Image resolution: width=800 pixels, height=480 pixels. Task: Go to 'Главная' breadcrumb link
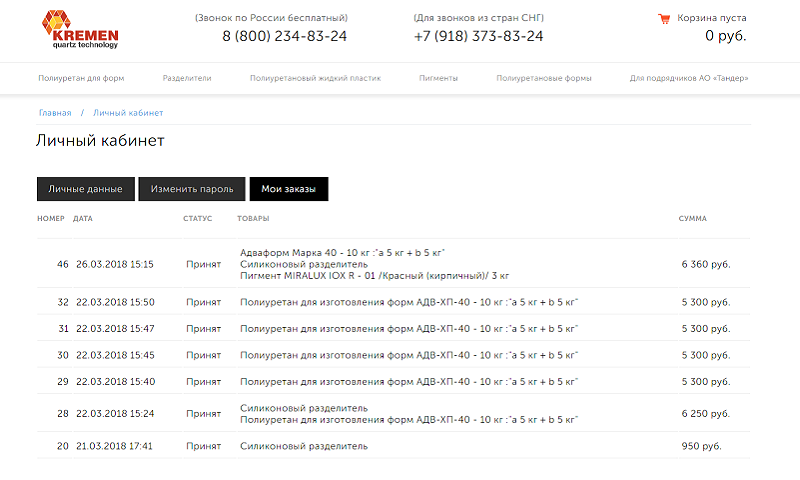coord(55,113)
